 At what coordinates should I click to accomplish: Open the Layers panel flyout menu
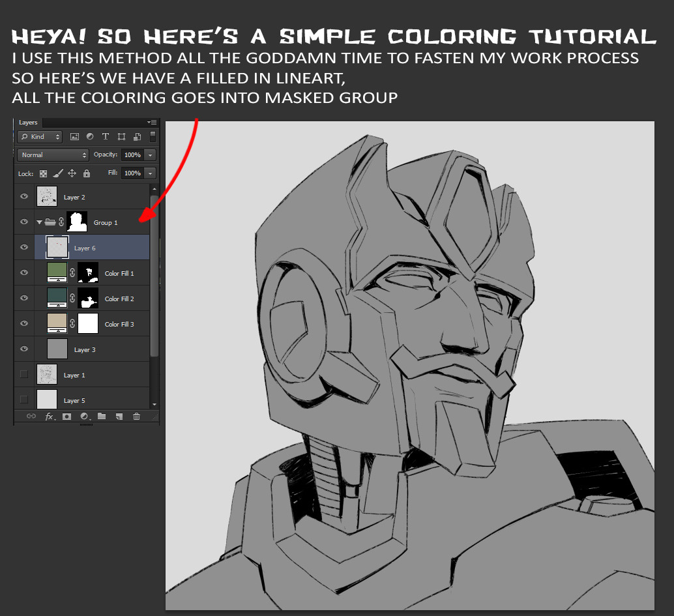152,123
